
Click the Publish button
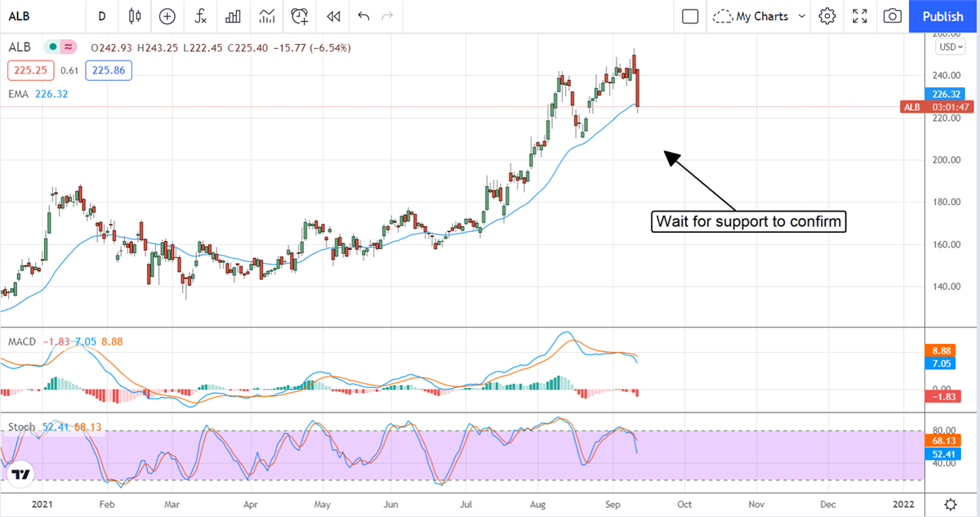click(x=943, y=16)
